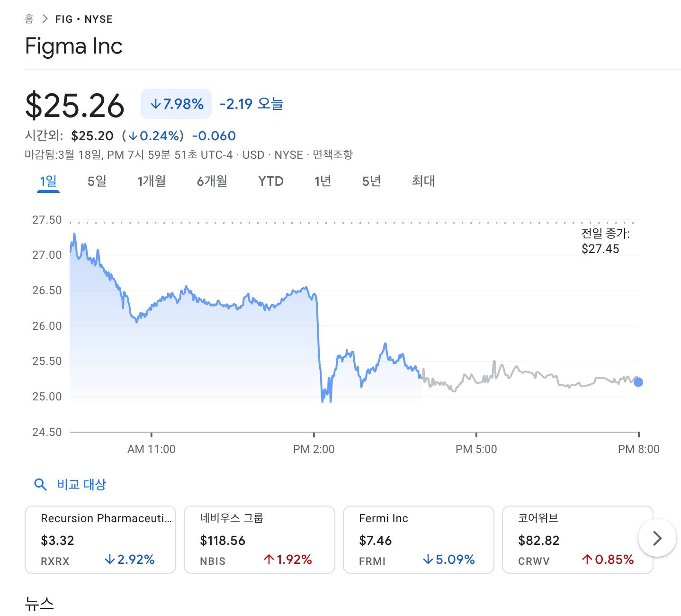Open Recursion Pharmaceuticals RXRX card
Viewport: 681px width, 616px height.
[x=100, y=539]
